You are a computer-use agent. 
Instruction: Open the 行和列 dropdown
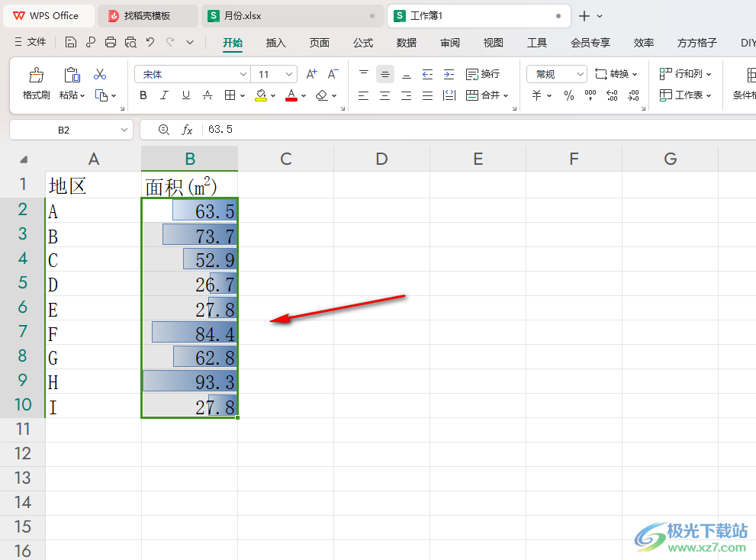685,74
